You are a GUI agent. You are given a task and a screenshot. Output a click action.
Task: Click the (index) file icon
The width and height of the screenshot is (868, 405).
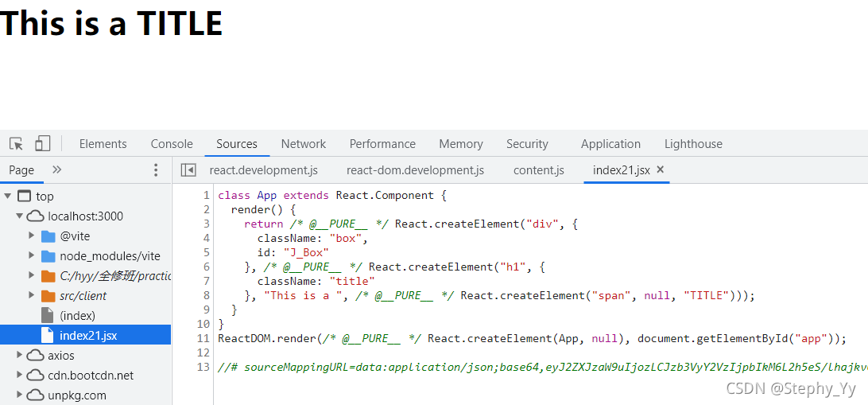(48, 315)
